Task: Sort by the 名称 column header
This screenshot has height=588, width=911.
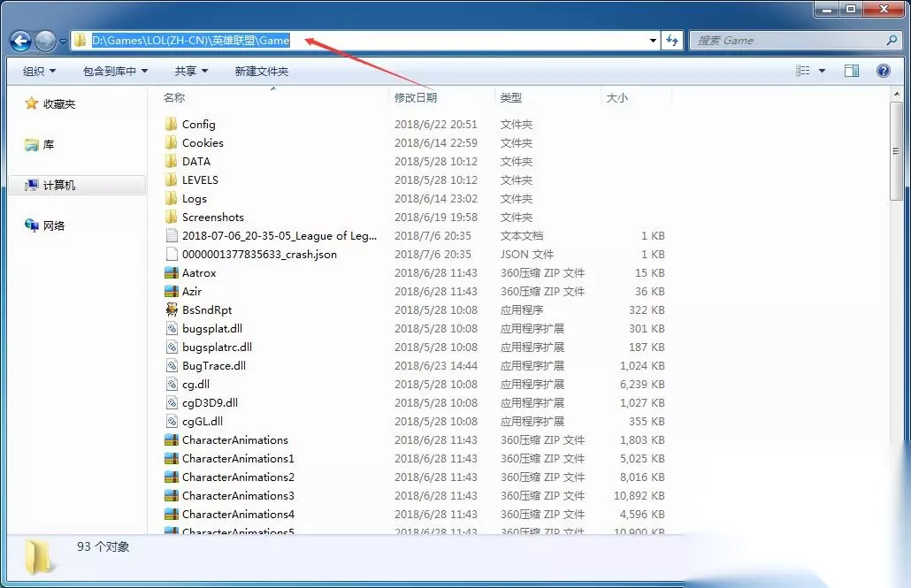Action: tap(174, 97)
